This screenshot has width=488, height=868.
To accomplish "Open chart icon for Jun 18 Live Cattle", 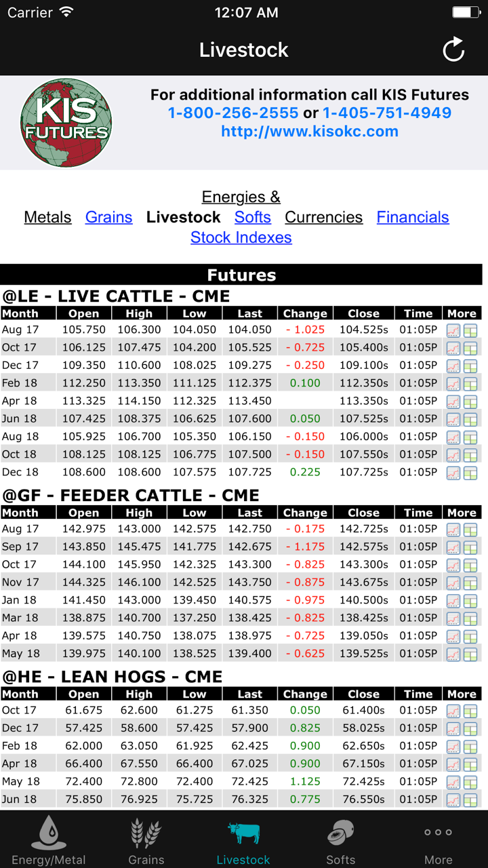I will point(453,419).
